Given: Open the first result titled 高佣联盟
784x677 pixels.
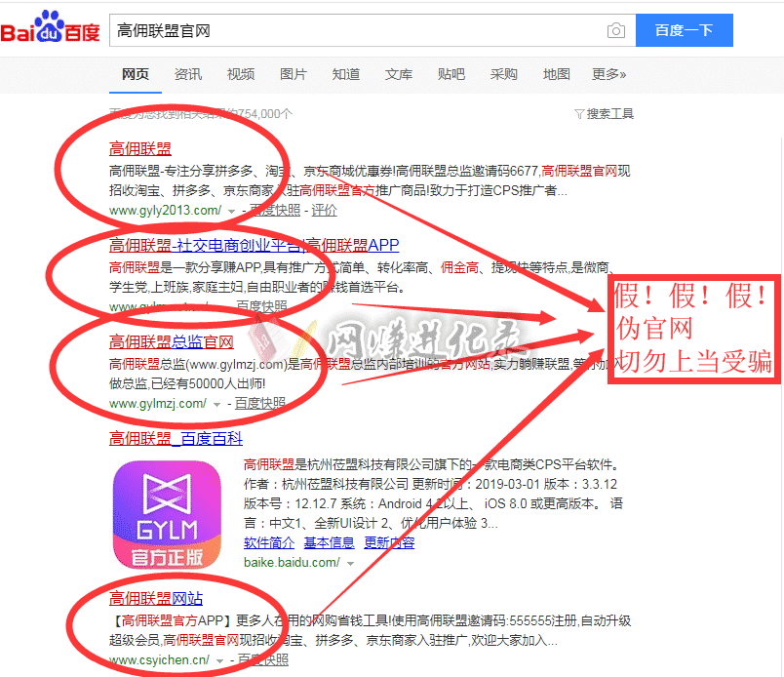Looking at the screenshot, I should (140, 148).
